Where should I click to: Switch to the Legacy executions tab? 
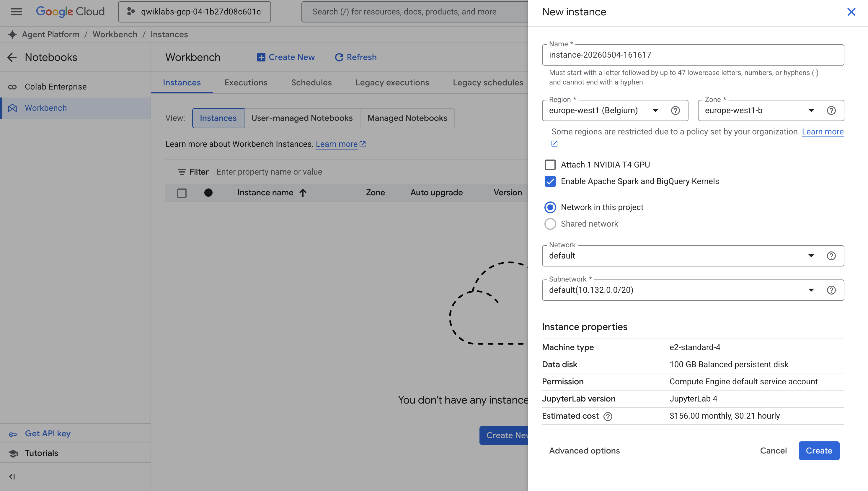click(392, 83)
